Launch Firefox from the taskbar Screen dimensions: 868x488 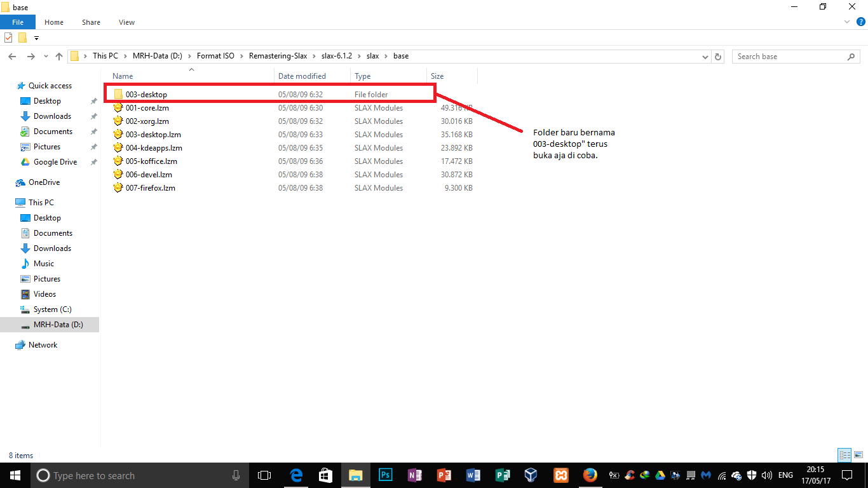(590, 475)
